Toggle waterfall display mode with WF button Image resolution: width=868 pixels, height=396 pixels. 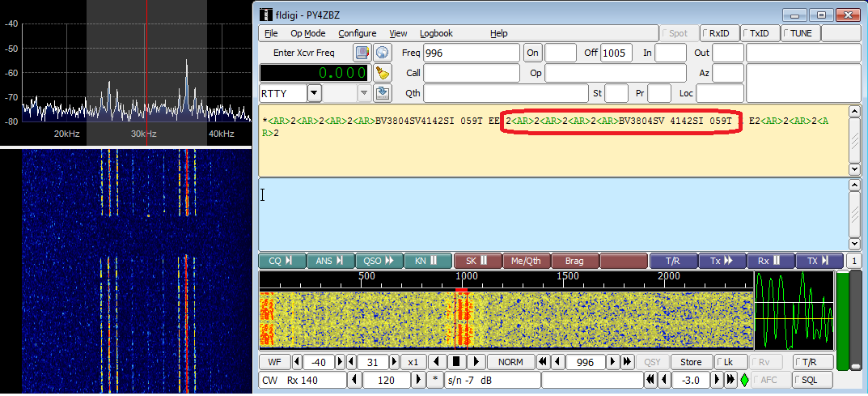click(274, 362)
